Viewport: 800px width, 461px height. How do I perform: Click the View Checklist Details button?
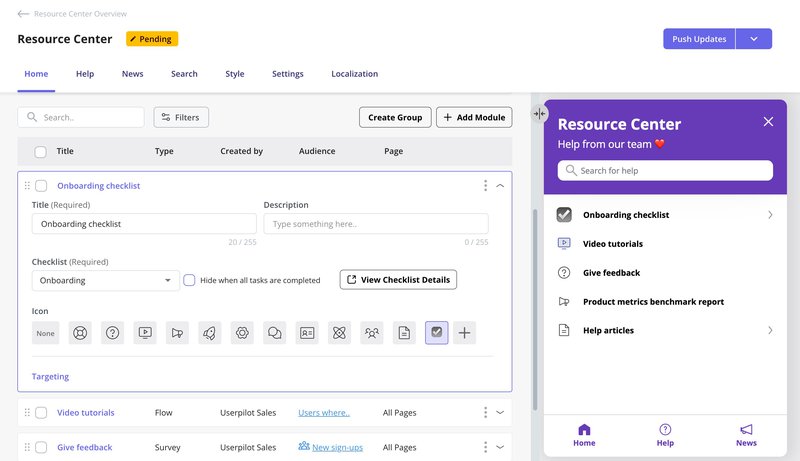tap(398, 280)
